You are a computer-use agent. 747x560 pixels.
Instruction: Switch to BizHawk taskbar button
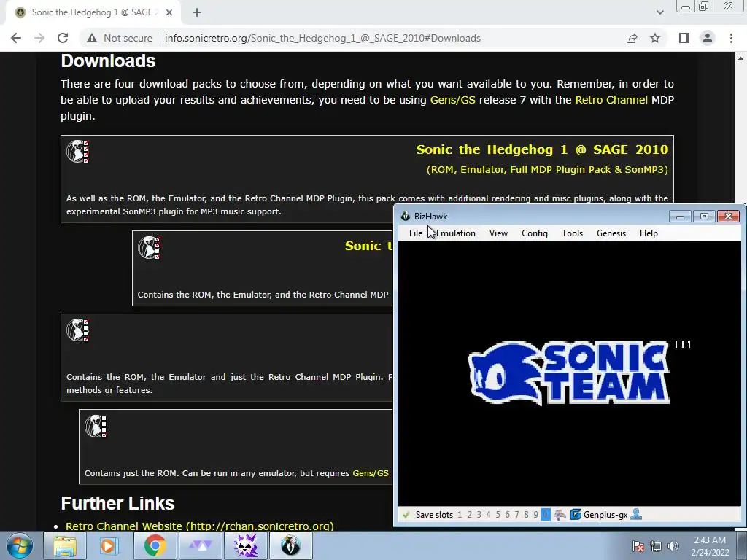(291, 545)
